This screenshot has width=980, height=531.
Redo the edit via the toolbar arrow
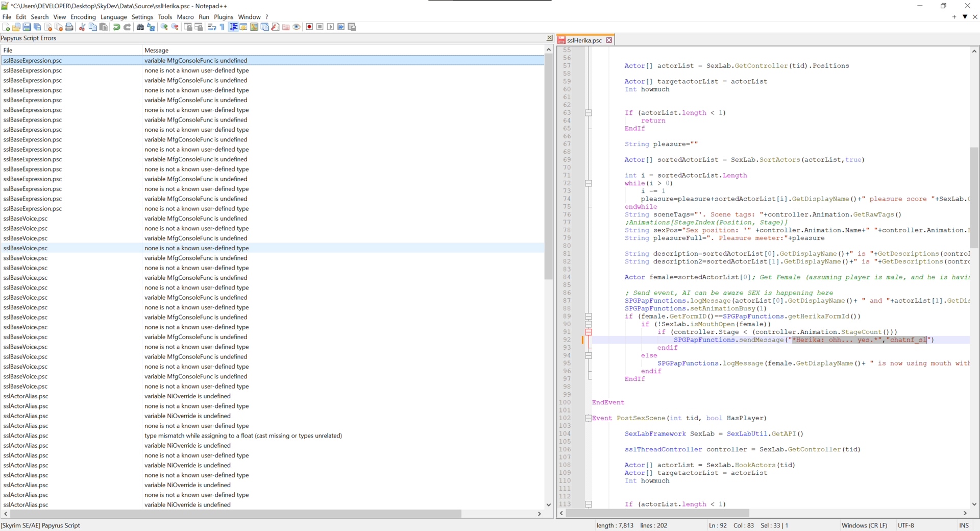point(127,27)
